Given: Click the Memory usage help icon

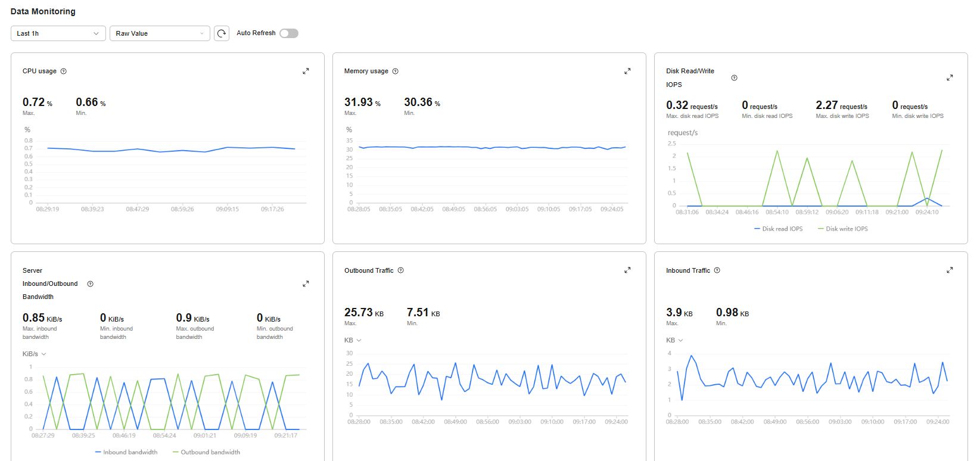Looking at the screenshot, I should tap(395, 71).
